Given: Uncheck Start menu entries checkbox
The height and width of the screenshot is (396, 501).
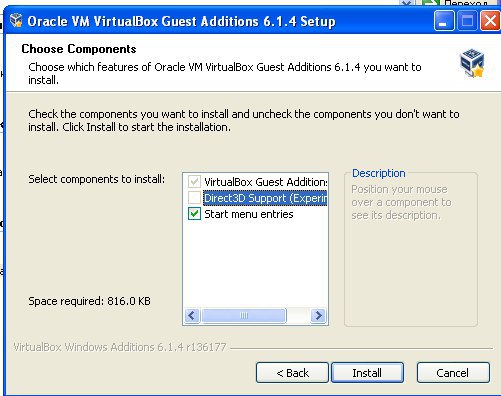Looking at the screenshot, I should tap(194, 214).
